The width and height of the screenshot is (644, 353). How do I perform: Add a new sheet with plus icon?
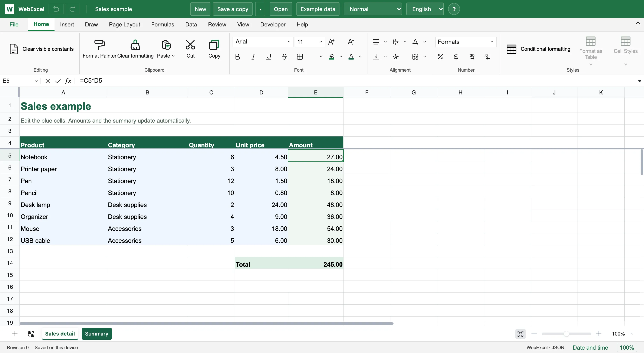(x=15, y=334)
